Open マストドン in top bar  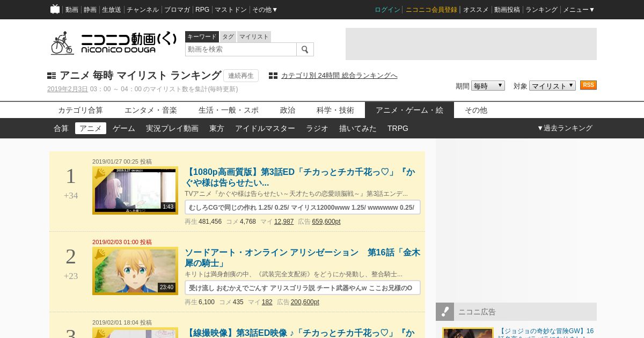(x=231, y=10)
